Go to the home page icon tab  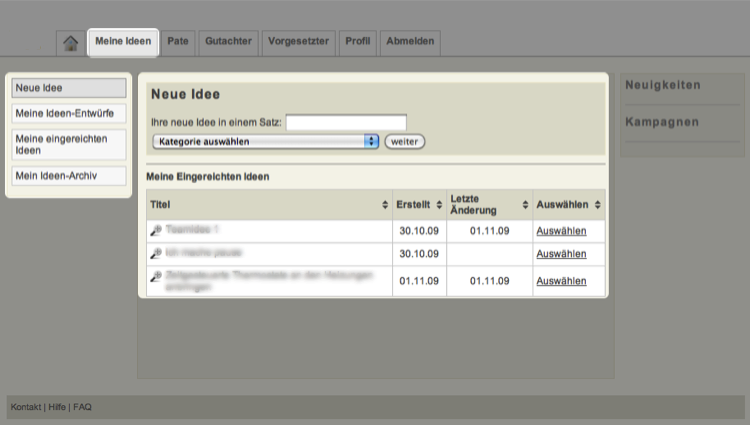coord(70,43)
